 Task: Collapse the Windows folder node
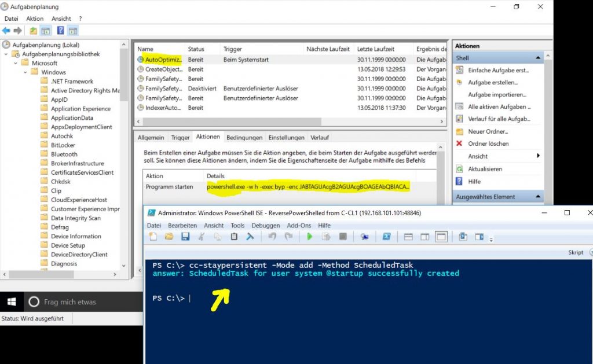(x=25, y=72)
